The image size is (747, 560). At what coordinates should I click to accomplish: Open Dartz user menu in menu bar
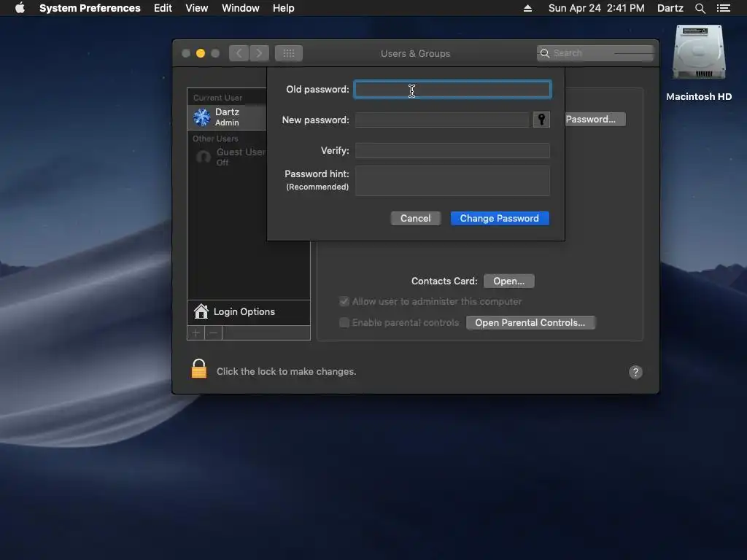tap(670, 8)
